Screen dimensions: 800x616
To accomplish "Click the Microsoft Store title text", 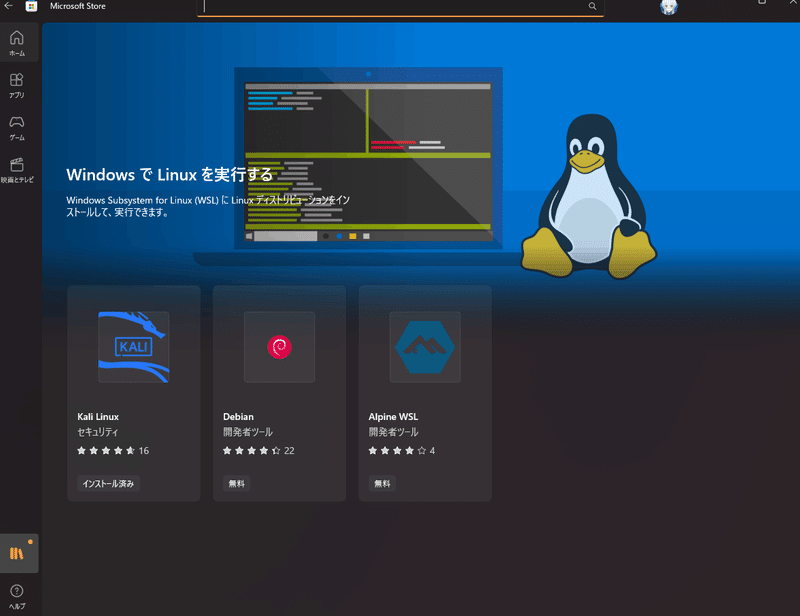I will pos(78,6).
